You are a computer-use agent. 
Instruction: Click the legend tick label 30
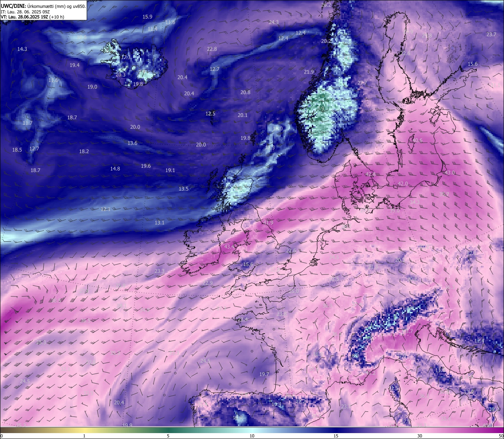420,436
